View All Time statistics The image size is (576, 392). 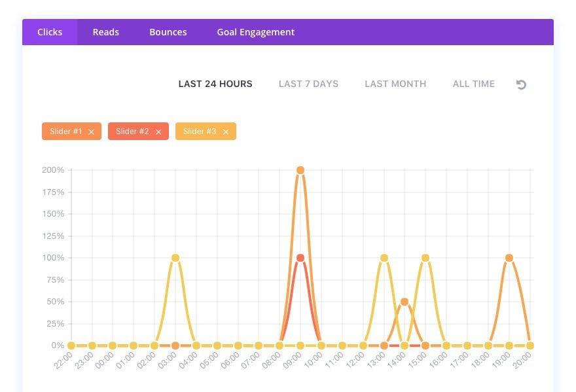473,84
